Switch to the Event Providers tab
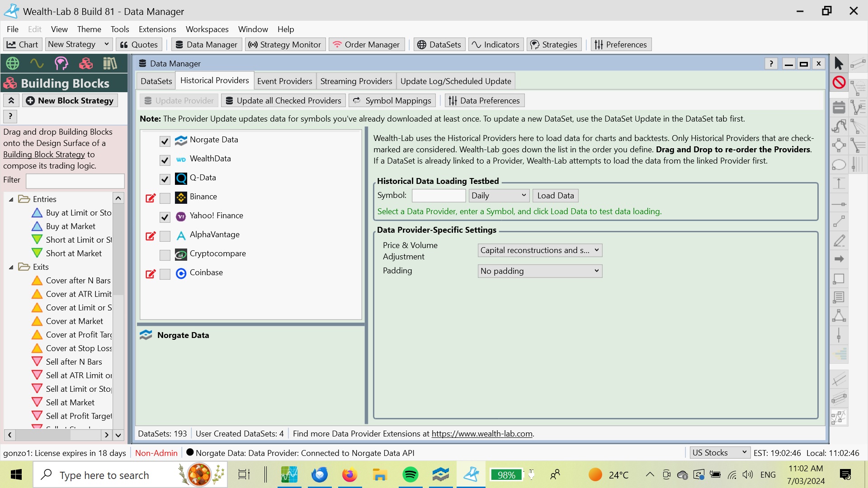Image resolution: width=868 pixels, height=488 pixels. 285,81
